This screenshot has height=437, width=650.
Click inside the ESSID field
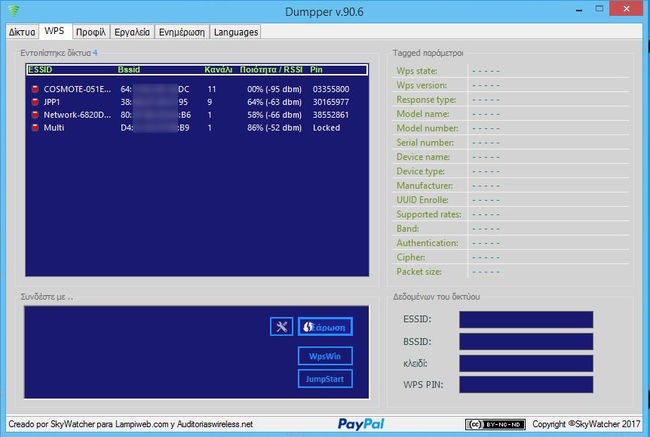[x=525, y=320]
